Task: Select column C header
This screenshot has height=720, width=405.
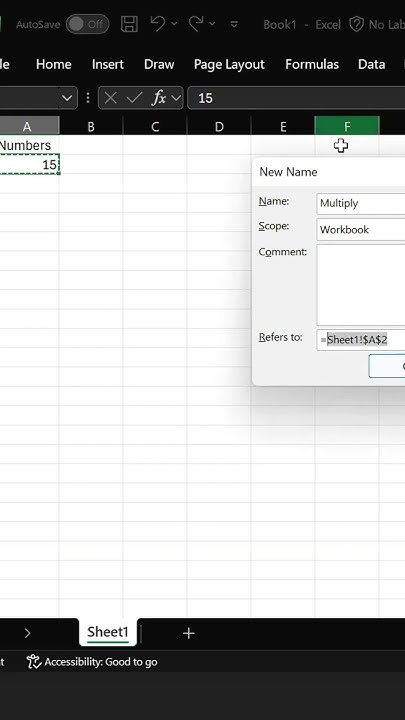Action: click(155, 126)
